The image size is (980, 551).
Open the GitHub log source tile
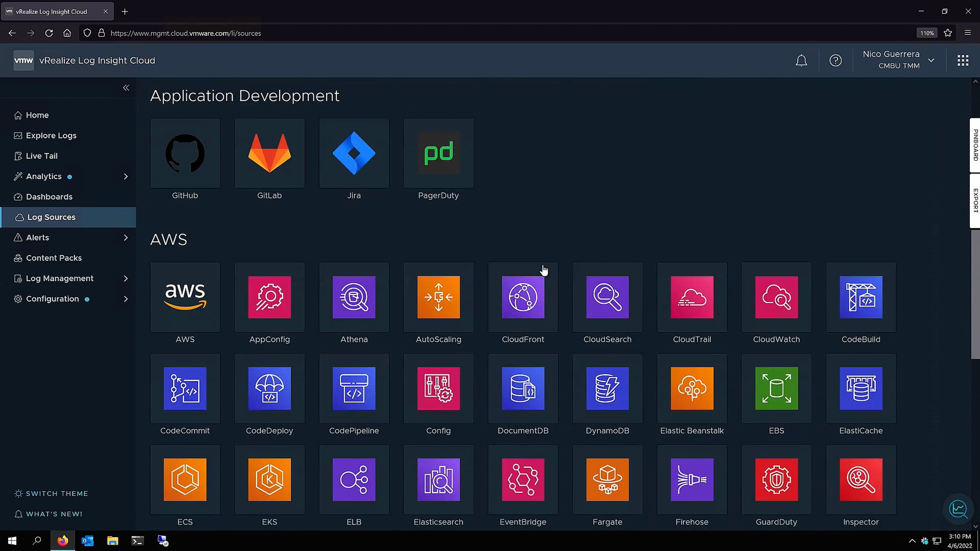pyautogui.click(x=185, y=153)
